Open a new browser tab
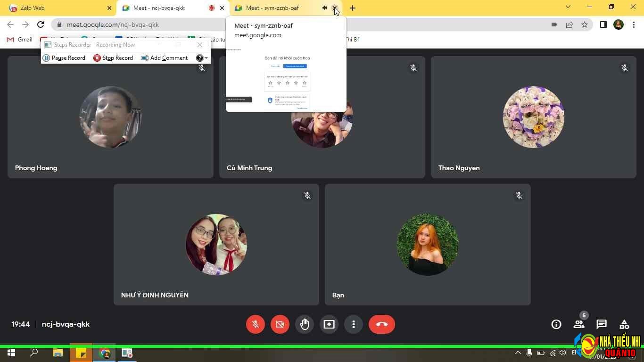This screenshot has height=362, width=644. point(353,8)
